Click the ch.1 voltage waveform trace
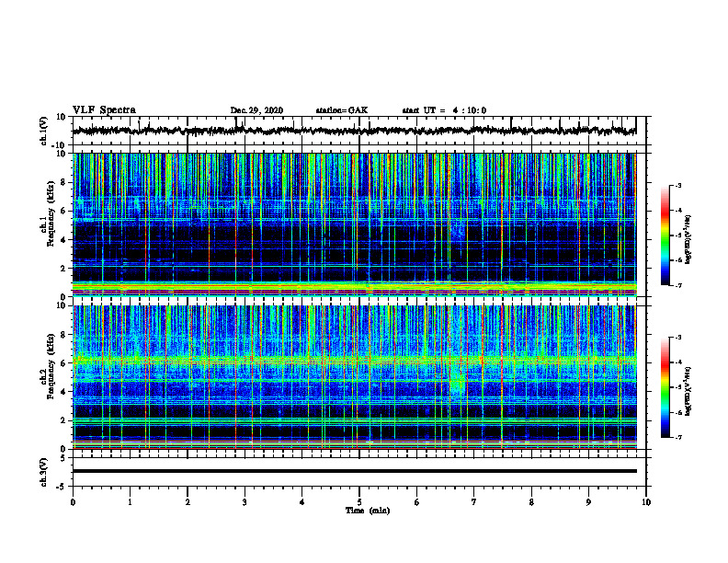The image size is (728, 563). coord(354,131)
